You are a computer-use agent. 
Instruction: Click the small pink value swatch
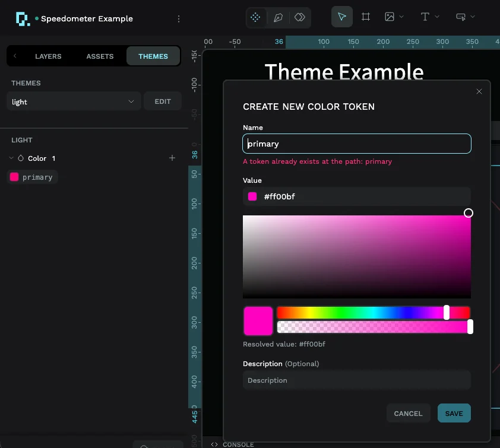pyautogui.click(x=252, y=196)
